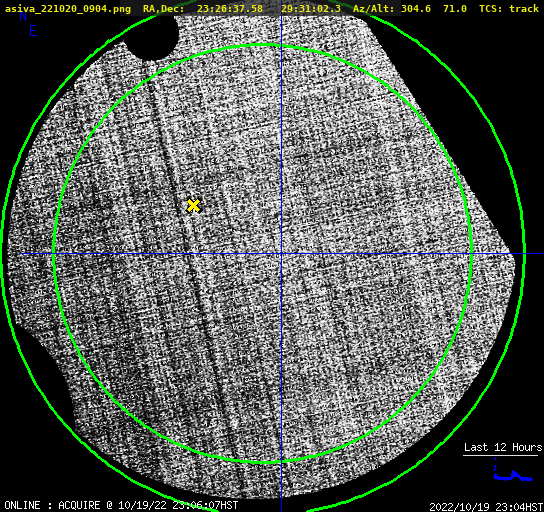Viewport: 544px width, 512px height.
Task: Click the altitude value 71.0
Action: [x=454, y=8]
